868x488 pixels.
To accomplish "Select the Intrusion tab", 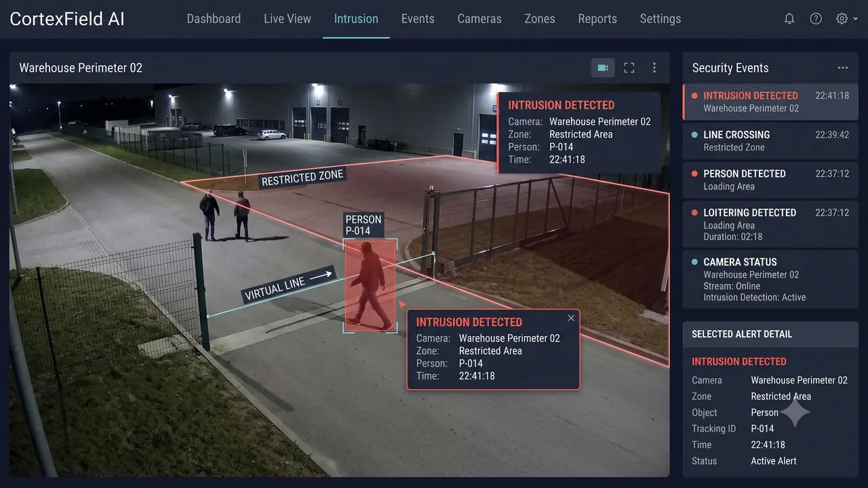I will 356,19.
